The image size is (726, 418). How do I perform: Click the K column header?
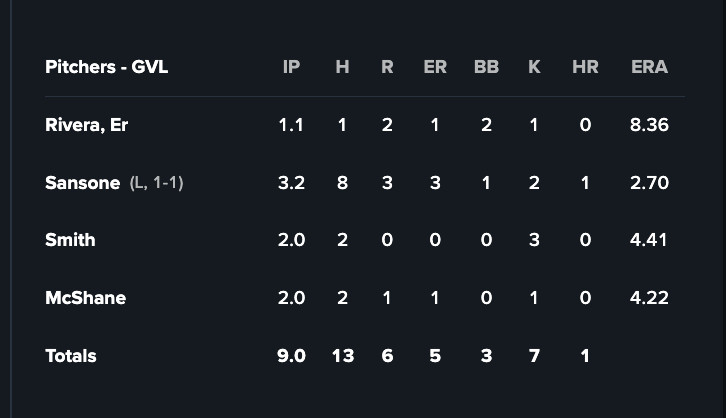[x=534, y=67]
